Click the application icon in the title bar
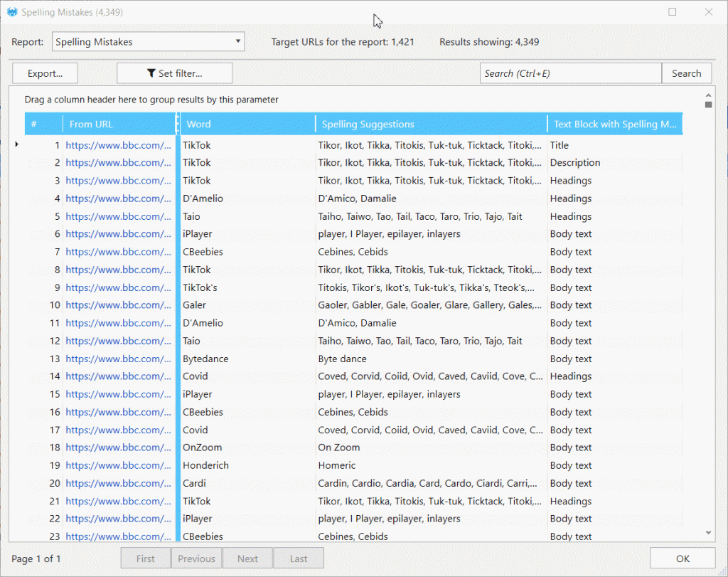 click(12, 12)
